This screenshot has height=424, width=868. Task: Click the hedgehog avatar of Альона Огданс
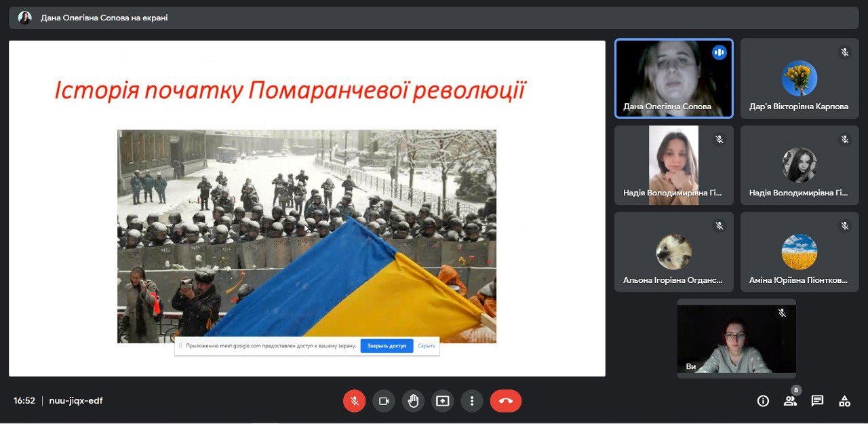click(x=674, y=252)
